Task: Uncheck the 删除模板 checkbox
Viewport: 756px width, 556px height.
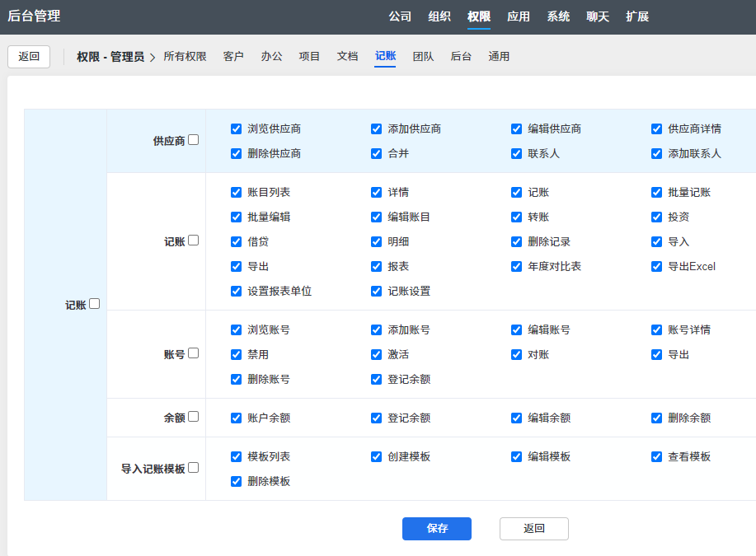Action: tap(237, 482)
